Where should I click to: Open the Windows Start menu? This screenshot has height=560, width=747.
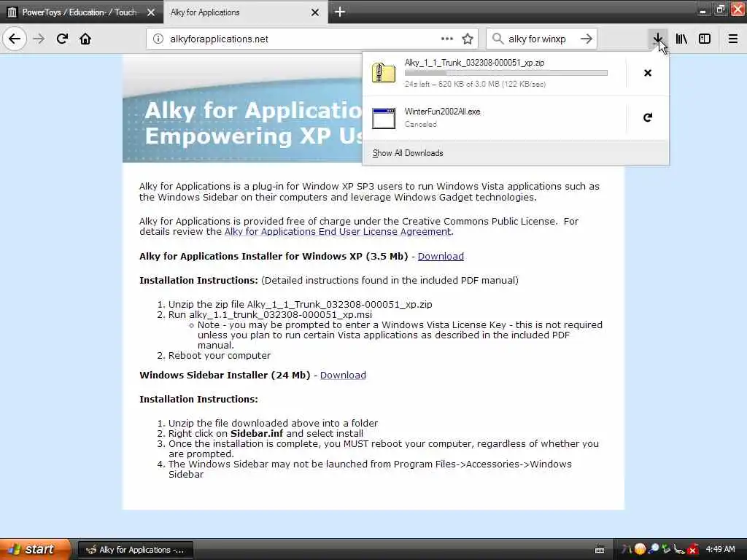(34, 549)
